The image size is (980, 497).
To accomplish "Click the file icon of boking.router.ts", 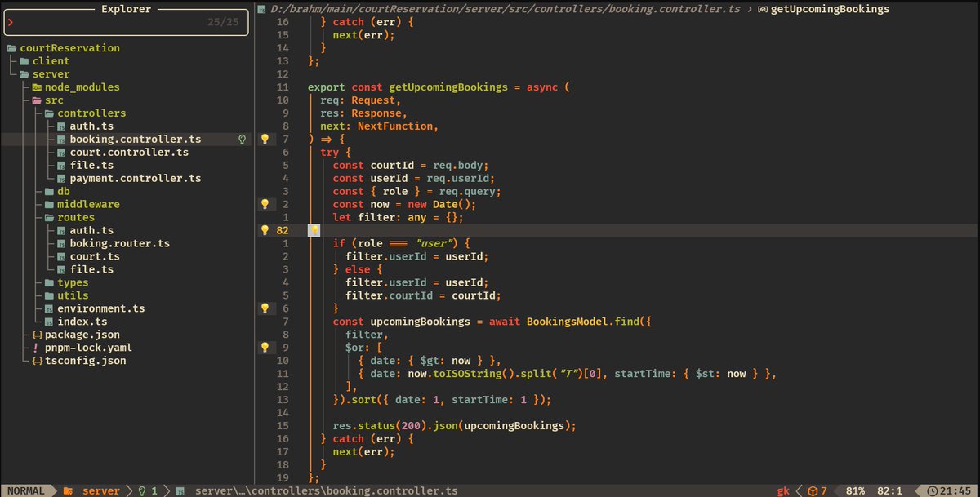I will (x=61, y=244).
